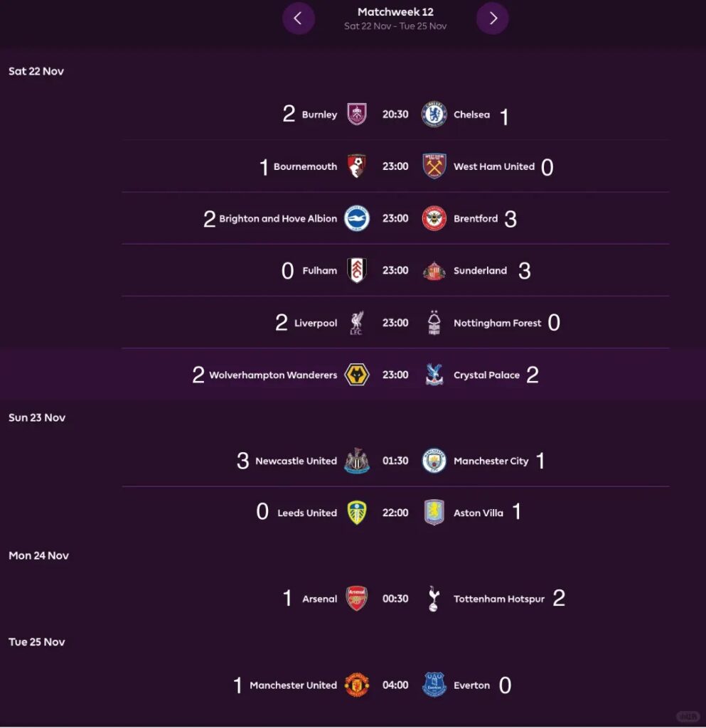Click the Brighton and Hove Albion crest
This screenshot has width=706, height=728.
(x=357, y=218)
